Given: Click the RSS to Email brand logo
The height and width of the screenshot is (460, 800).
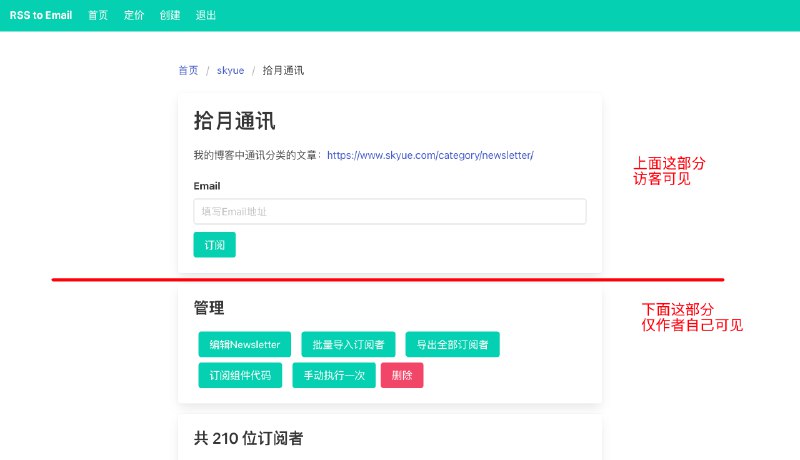Looking at the screenshot, I should coord(41,16).
